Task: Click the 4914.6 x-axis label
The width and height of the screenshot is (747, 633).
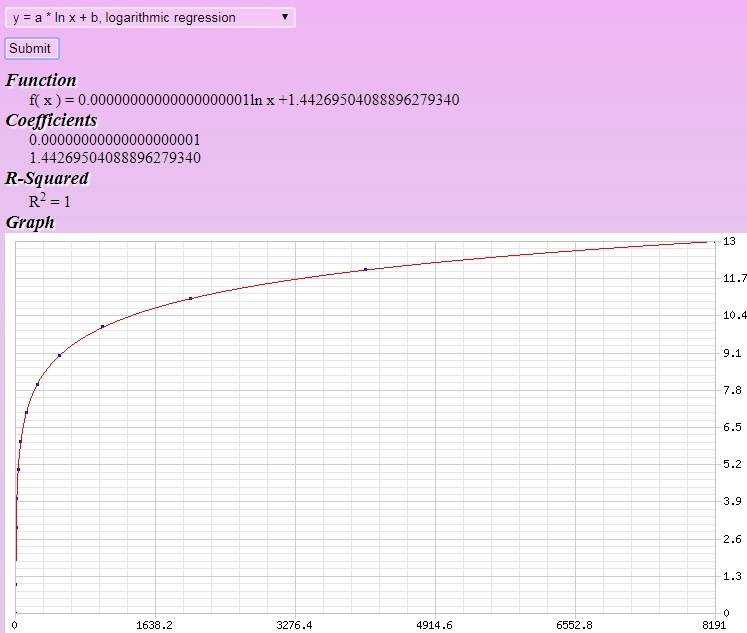Action: pyautogui.click(x=435, y=625)
